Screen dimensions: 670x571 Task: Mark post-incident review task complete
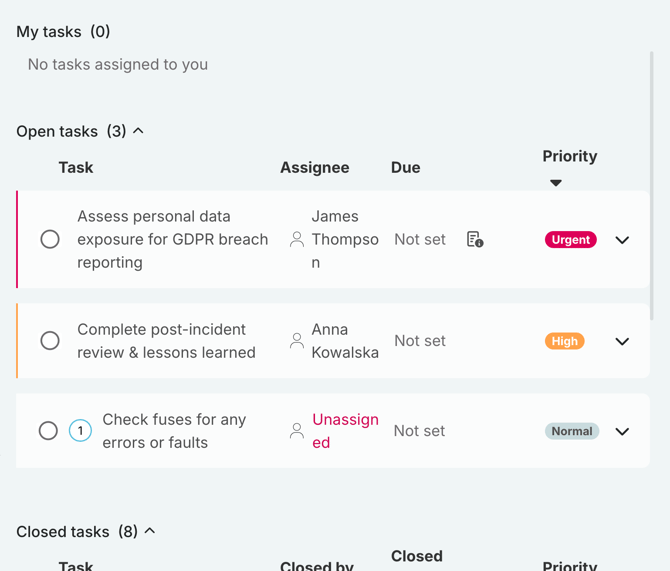coord(50,341)
